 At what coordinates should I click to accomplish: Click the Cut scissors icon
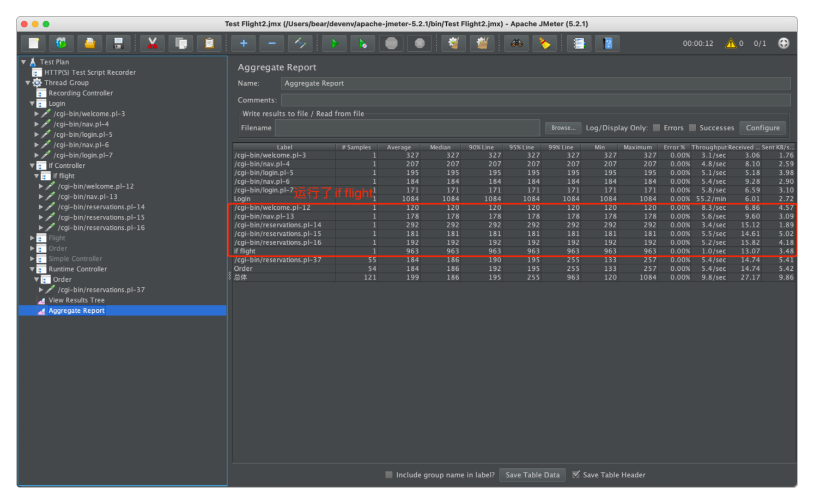(x=153, y=44)
